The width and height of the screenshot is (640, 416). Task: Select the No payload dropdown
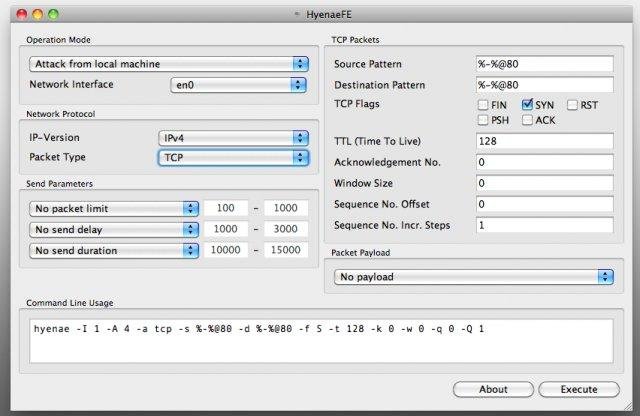(x=474, y=276)
